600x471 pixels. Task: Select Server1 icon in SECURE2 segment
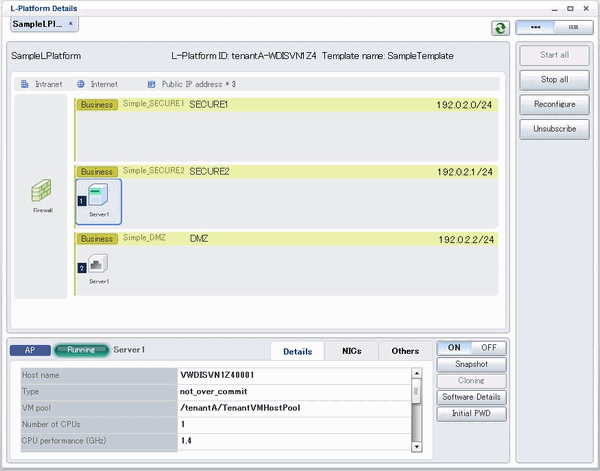pyautogui.click(x=99, y=199)
